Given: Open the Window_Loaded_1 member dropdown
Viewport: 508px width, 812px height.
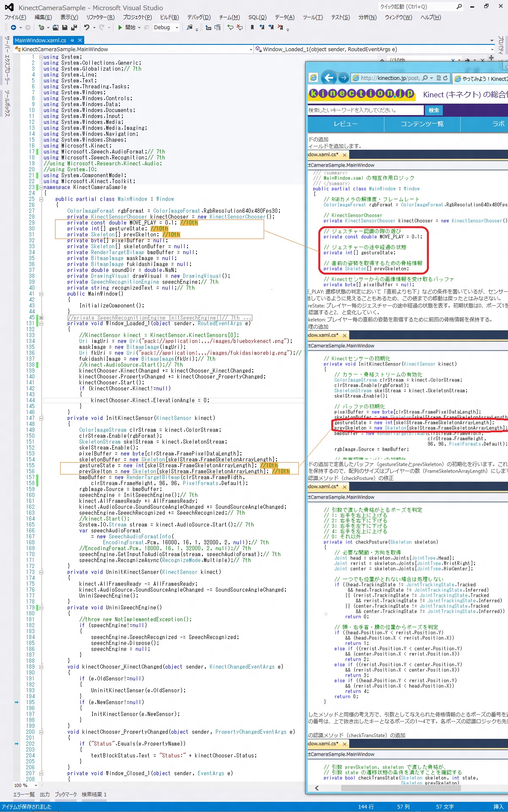Looking at the screenshot, I should coord(492,49).
